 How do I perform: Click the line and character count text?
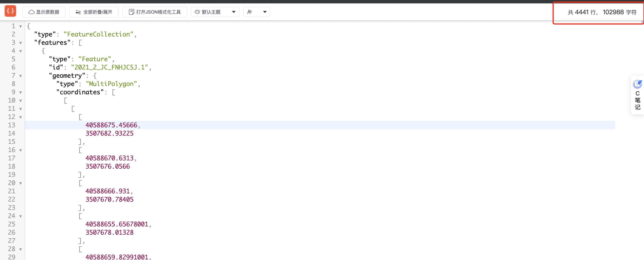602,12
